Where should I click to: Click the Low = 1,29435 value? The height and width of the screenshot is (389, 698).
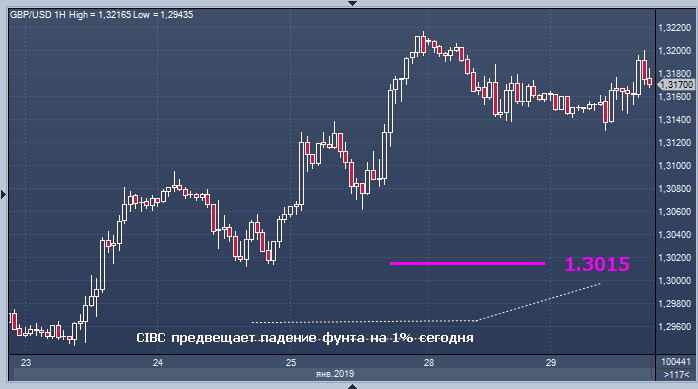point(163,15)
